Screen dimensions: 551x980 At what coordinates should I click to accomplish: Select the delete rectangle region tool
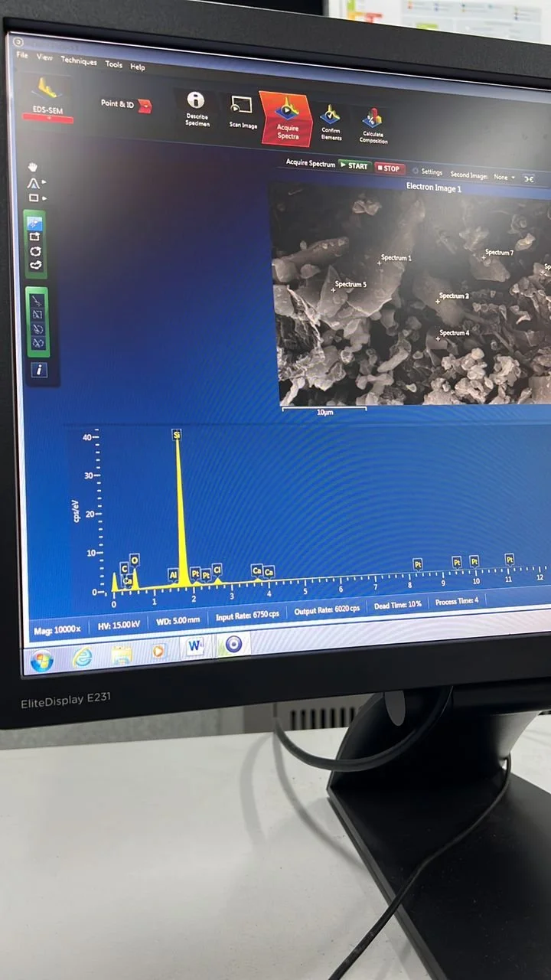coord(38,315)
